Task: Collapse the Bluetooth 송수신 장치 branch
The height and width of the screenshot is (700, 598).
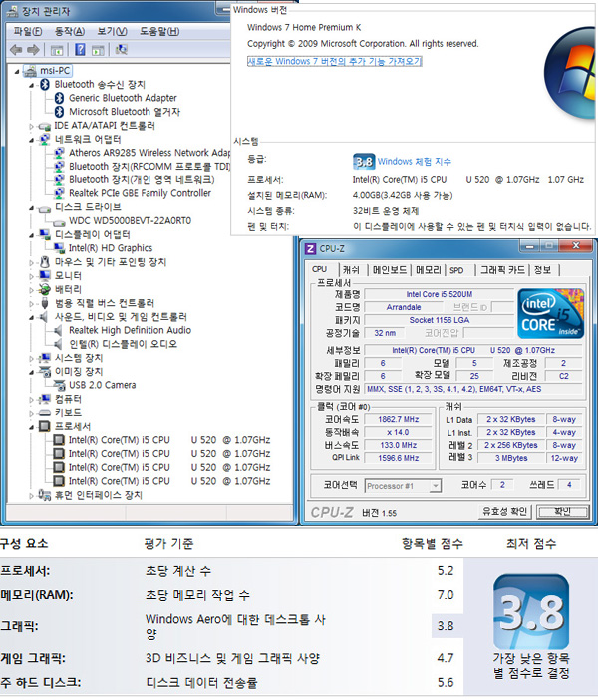Action: [x=31, y=85]
